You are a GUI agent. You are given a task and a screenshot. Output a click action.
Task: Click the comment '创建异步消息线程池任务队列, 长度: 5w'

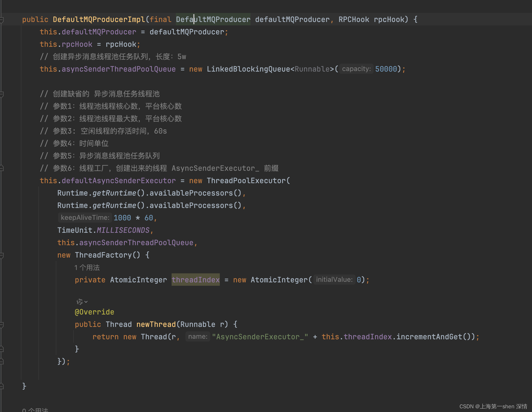113,57
